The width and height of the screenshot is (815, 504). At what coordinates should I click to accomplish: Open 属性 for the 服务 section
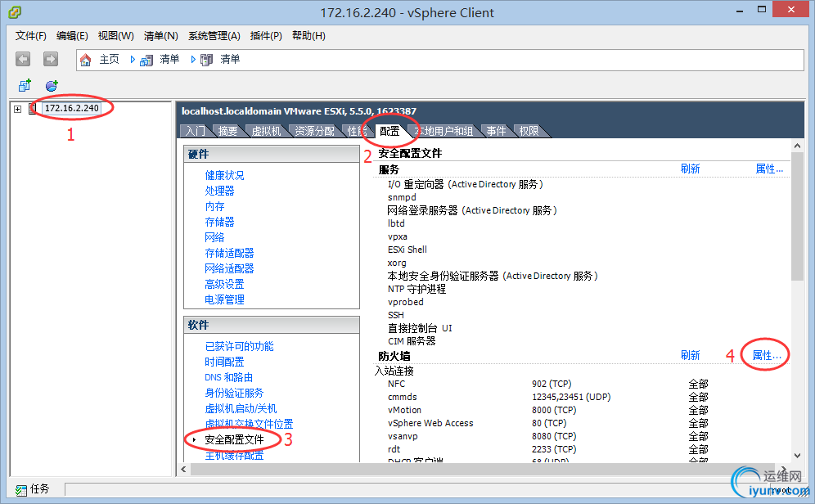coord(768,169)
